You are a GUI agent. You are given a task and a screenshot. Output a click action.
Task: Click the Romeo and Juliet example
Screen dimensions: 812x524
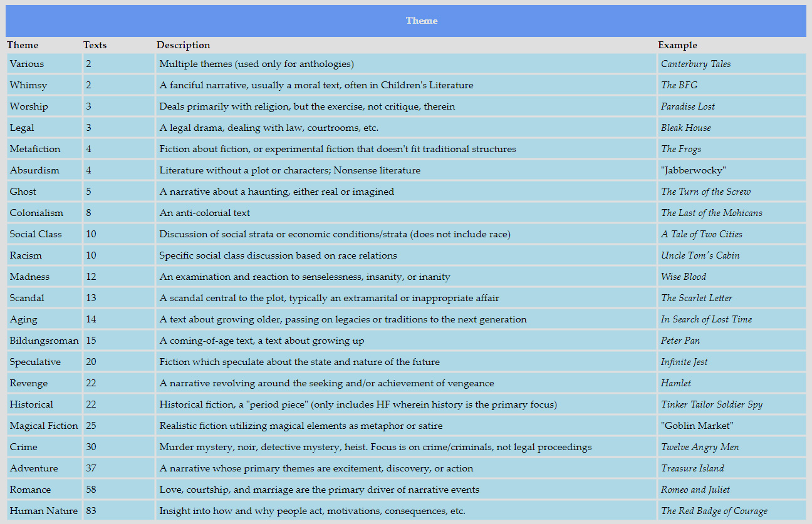click(x=695, y=490)
